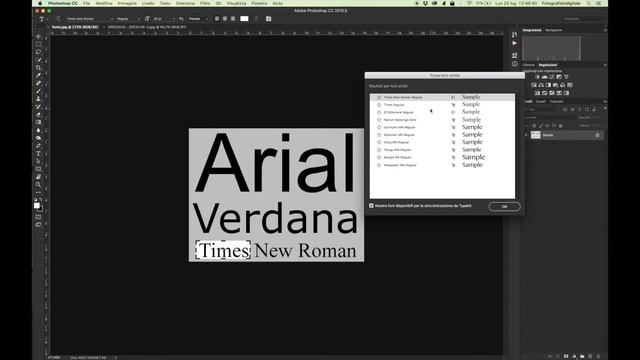Viewport: 640px width, 360px height.
Task: Align text right in options bar
Action: tap(233, 19)
